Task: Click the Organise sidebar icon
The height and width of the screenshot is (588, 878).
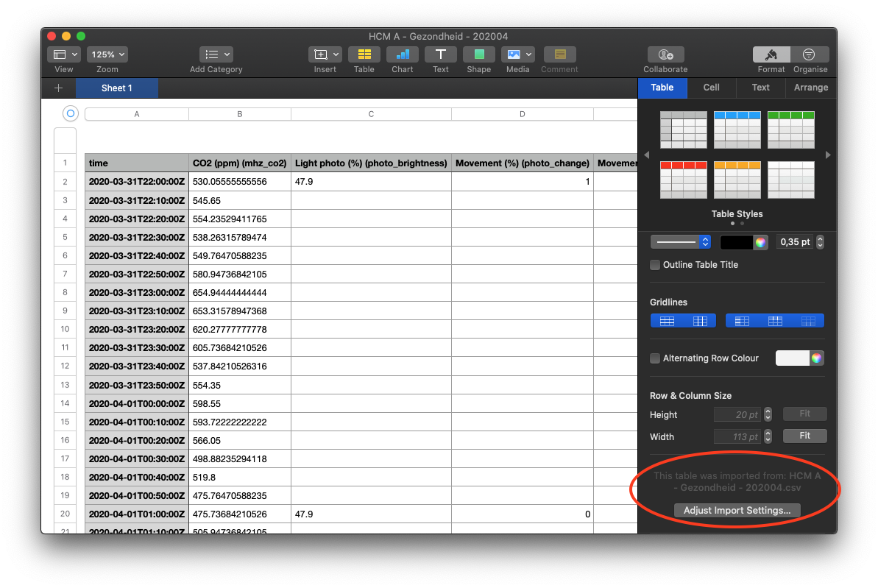Action: (x=810, y=54)
